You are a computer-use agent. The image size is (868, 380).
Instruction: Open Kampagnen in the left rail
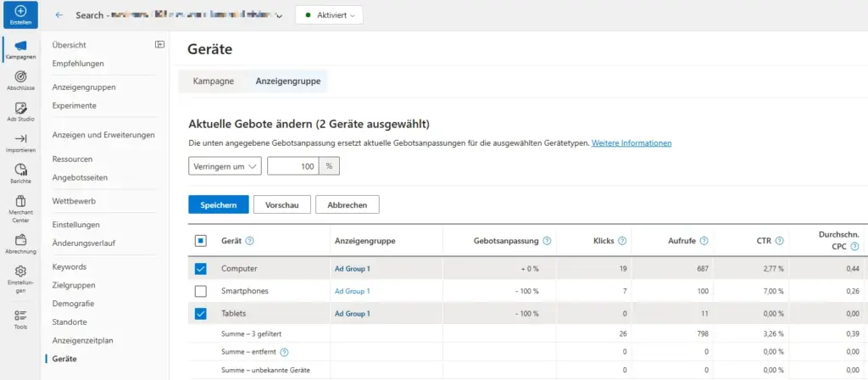20,48
